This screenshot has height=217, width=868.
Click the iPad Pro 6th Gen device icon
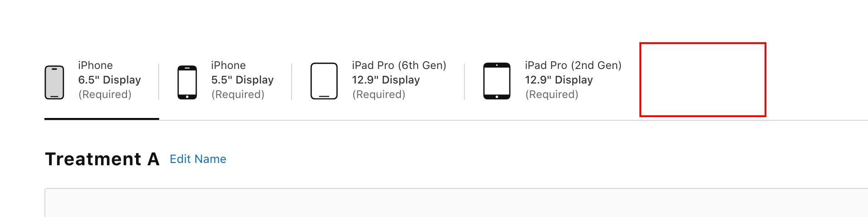click(324, 81)
